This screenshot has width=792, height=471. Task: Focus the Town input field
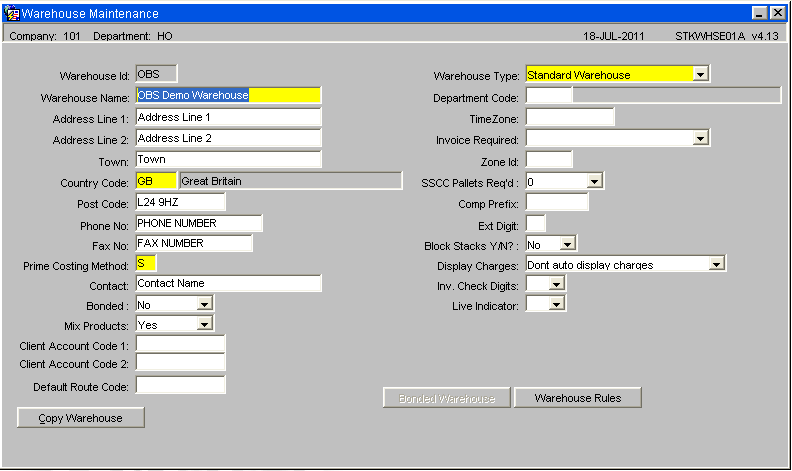[228, 159]
